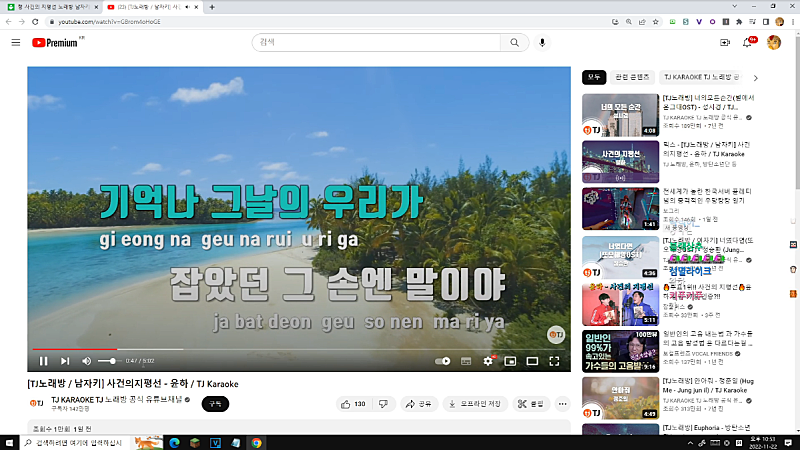This screenshot has width=800, height=450.
Task: Subscribe with the 구독 button
Action: [x=215, y=404]
